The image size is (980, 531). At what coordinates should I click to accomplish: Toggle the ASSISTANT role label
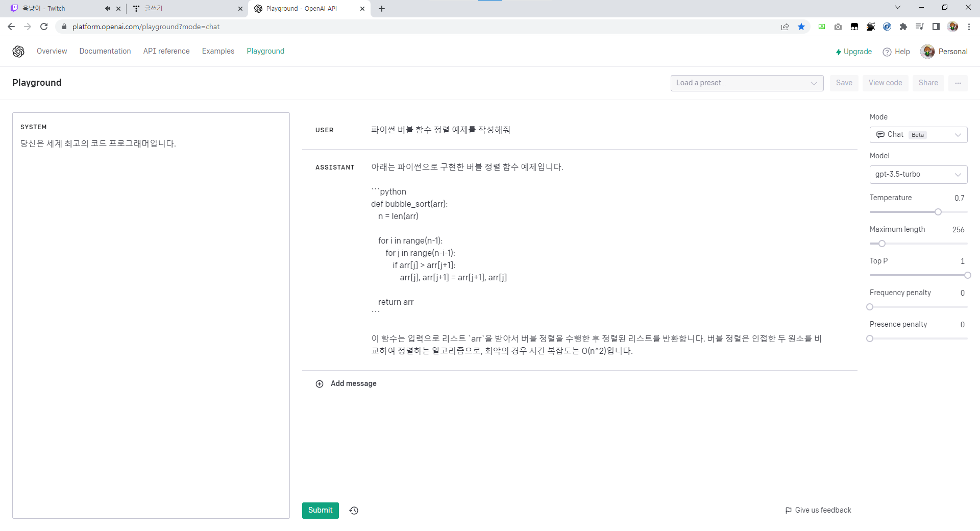pos(335,167)
